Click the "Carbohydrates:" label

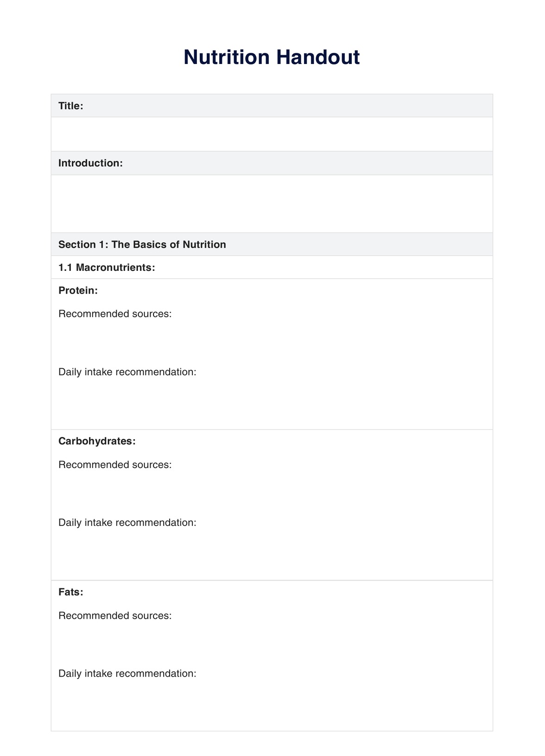click(97, 441)
